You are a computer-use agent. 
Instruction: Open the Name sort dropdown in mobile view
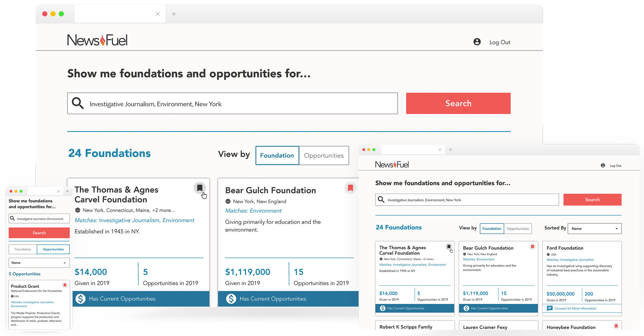point(39,263)
